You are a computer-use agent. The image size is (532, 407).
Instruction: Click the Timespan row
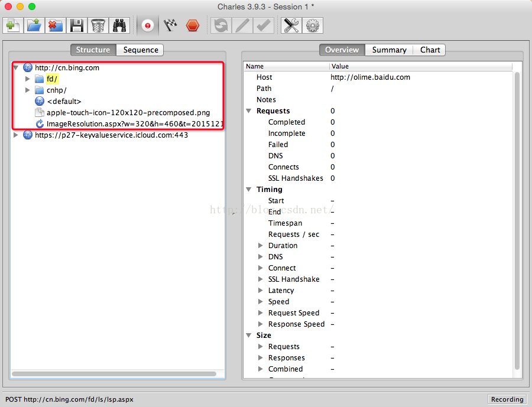click(x=378, y=223)
